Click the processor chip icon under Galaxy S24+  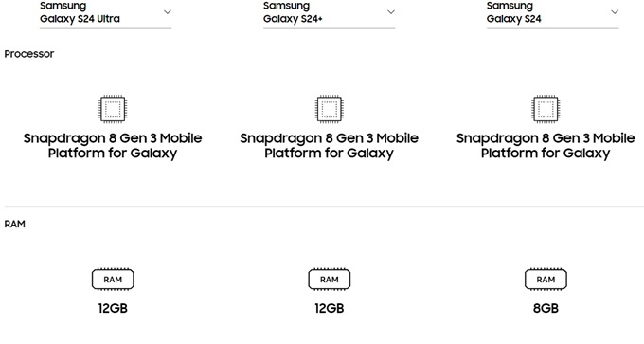[x=329, y=109]
